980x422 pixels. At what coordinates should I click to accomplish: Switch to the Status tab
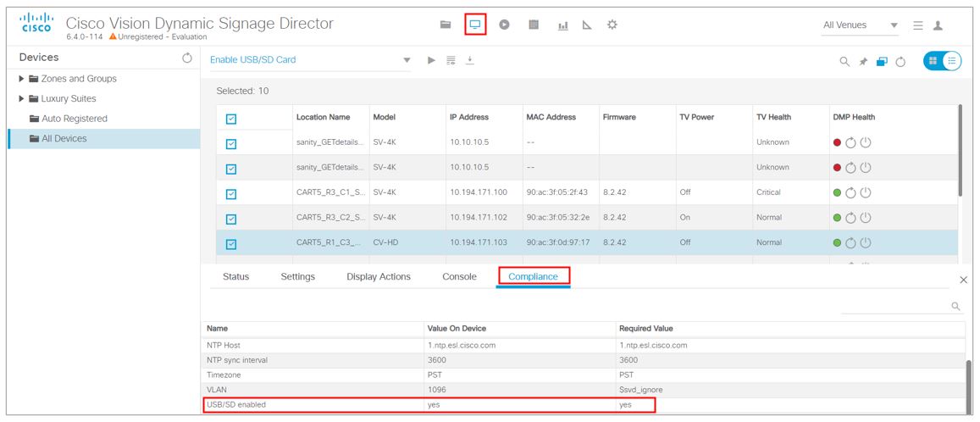click(x=235, y=277)
